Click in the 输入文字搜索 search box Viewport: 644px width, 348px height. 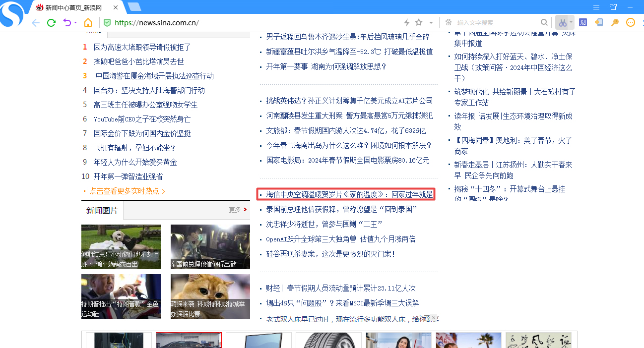496,23
